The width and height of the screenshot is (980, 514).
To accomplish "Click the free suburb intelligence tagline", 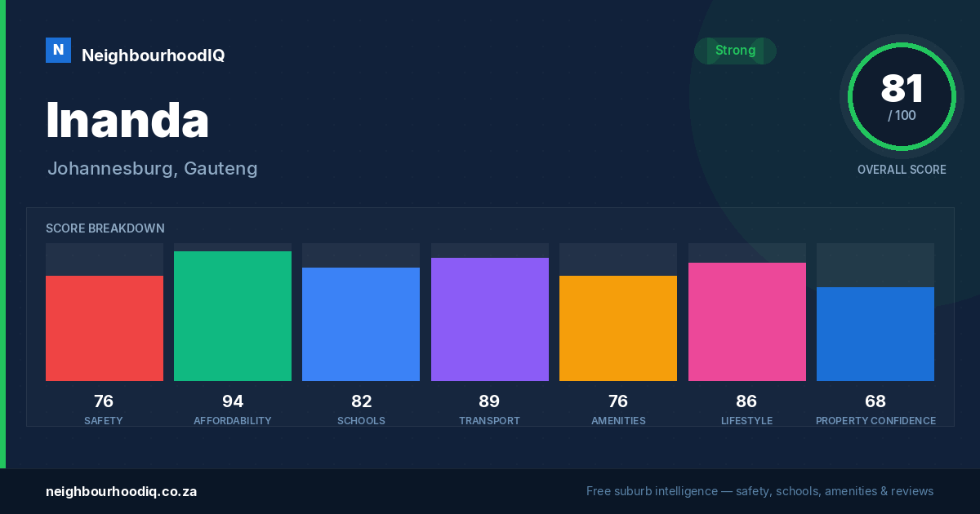I will coord(759,491).
